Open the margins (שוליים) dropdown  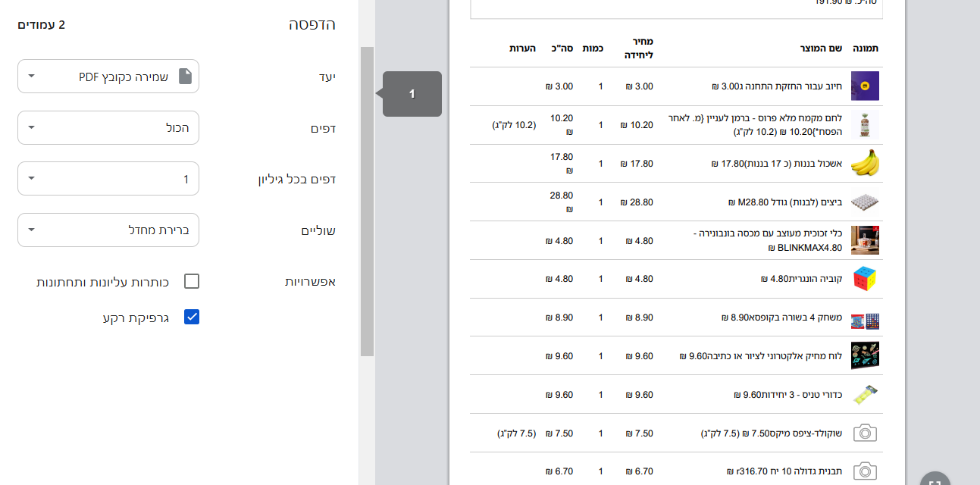click(108, 230)
